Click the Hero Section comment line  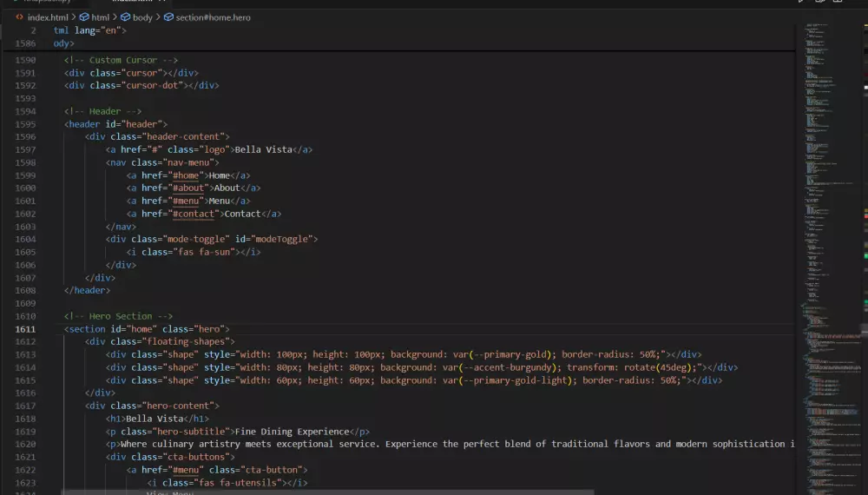(x=119, y=316)
